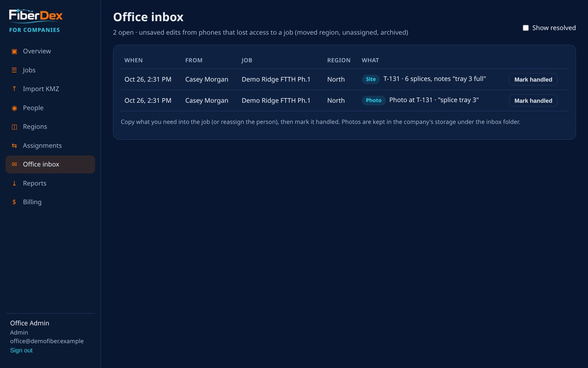The height and width of the screenshot is (368, 588).
Task: Navigate to People
Action: (50, 108)
